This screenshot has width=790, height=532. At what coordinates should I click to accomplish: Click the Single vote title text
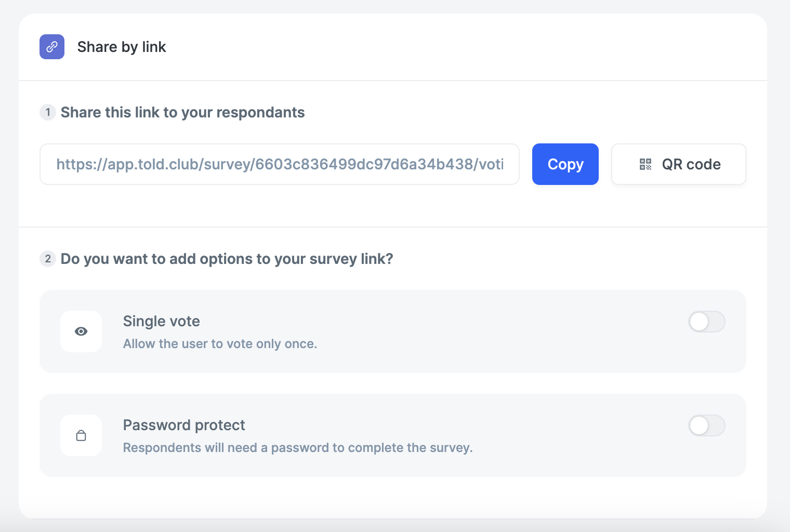click(x=162, y=321)
